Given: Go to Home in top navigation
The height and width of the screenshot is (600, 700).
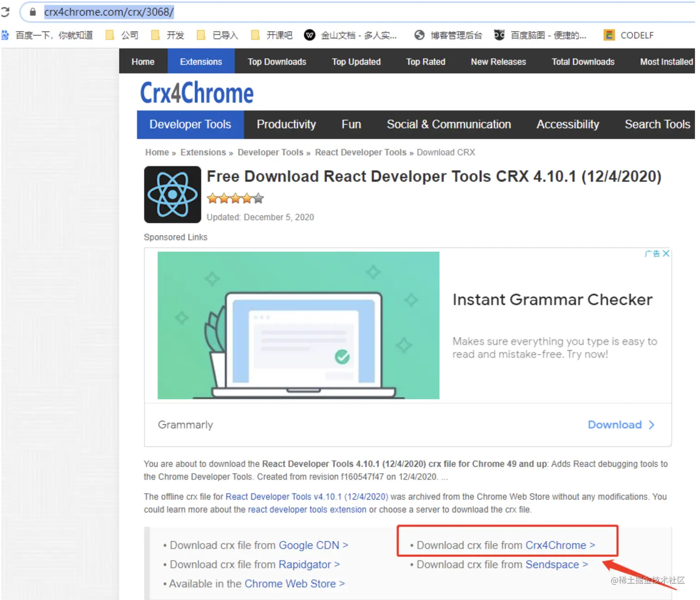Looking at the screenshot, I should (143, 62).
